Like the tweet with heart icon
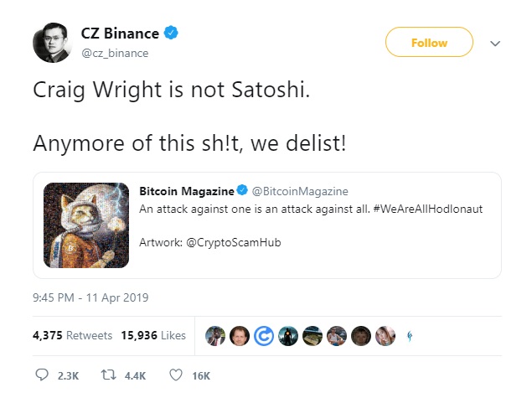Viewport: 532px width, 398px height. [176, 375]
